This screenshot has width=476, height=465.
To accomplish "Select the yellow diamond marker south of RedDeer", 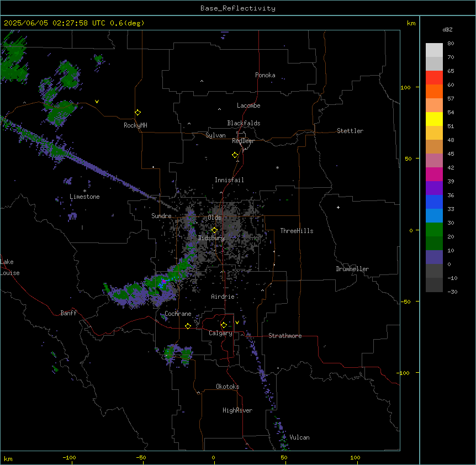I will (x=235, y=155).
